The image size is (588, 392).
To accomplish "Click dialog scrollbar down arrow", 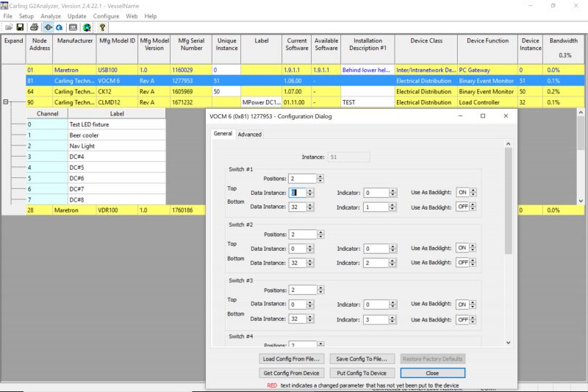I will [508, 343].
